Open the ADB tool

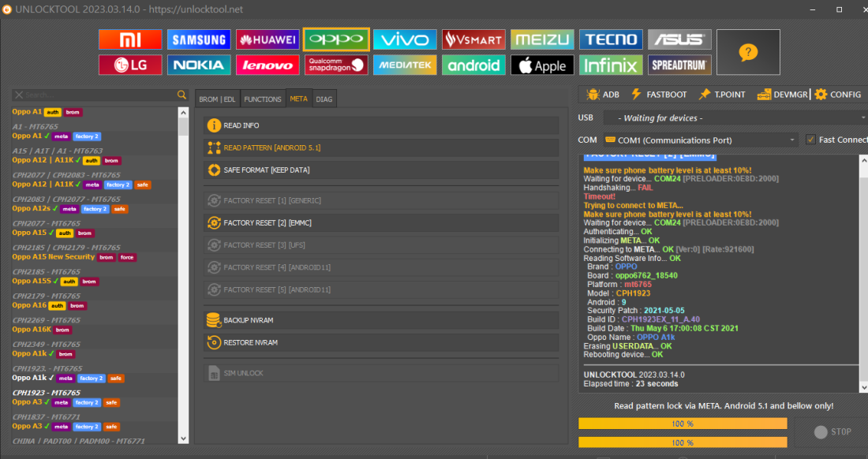coord(603,95)
